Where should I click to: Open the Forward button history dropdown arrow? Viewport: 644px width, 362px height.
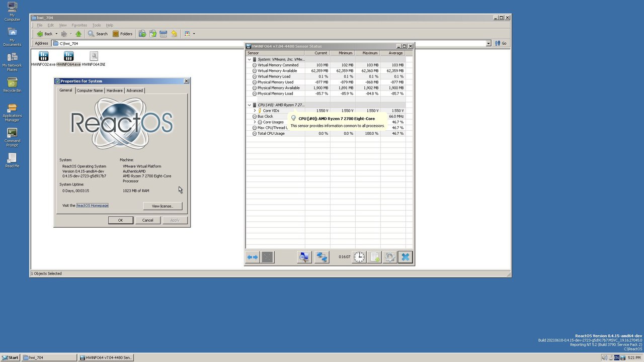[x=70, y=34]
